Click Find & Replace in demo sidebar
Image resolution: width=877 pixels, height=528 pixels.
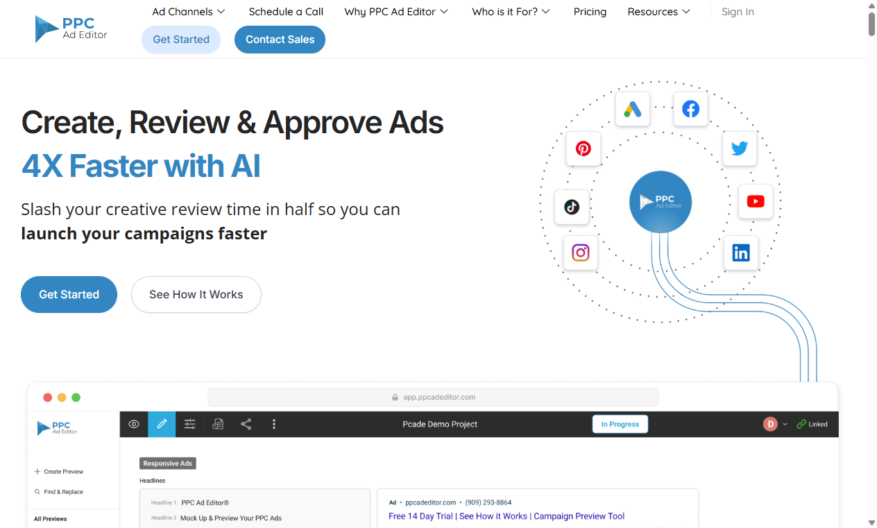[x=59, y=492]
